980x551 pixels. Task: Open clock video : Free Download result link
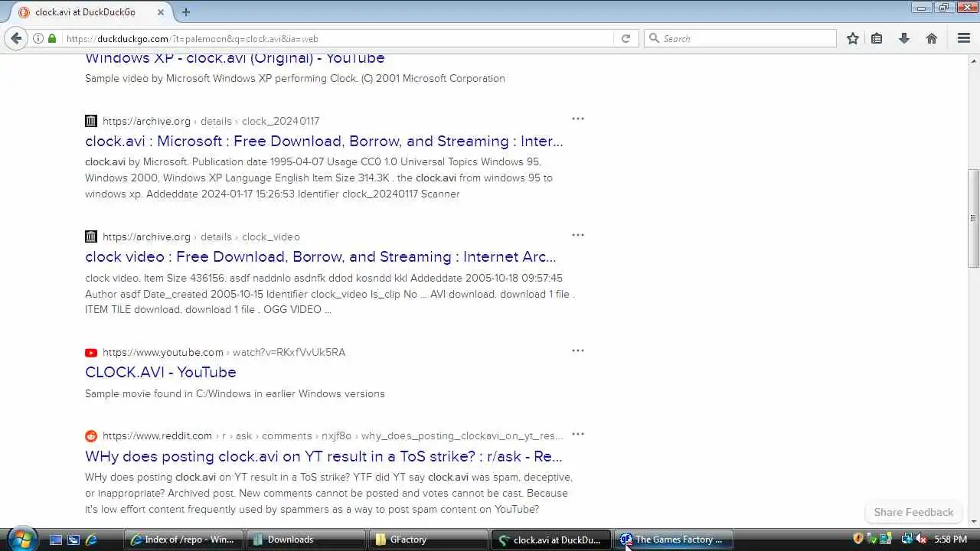321,257
